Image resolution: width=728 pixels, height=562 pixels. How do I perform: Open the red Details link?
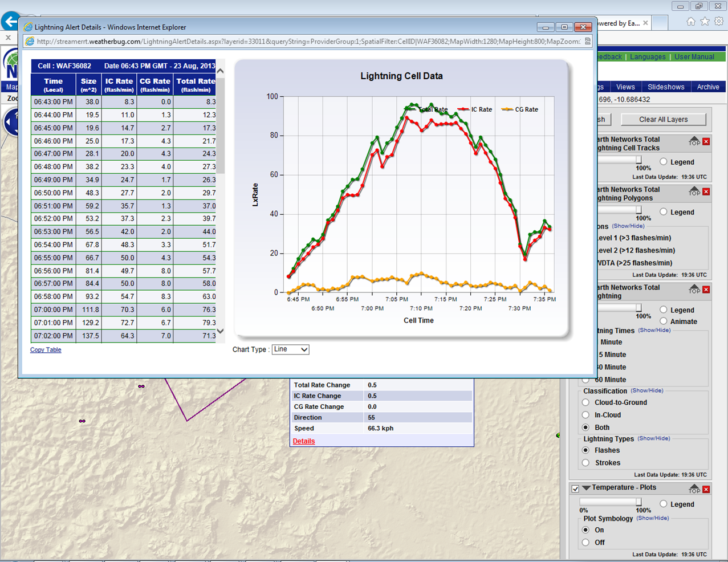point(304,441)
